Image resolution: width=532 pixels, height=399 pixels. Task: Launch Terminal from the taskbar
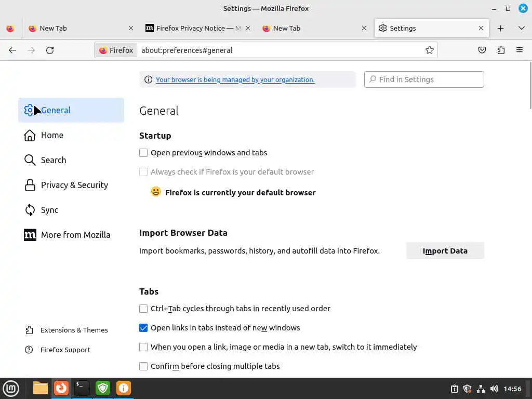click(x=82, y=388)
